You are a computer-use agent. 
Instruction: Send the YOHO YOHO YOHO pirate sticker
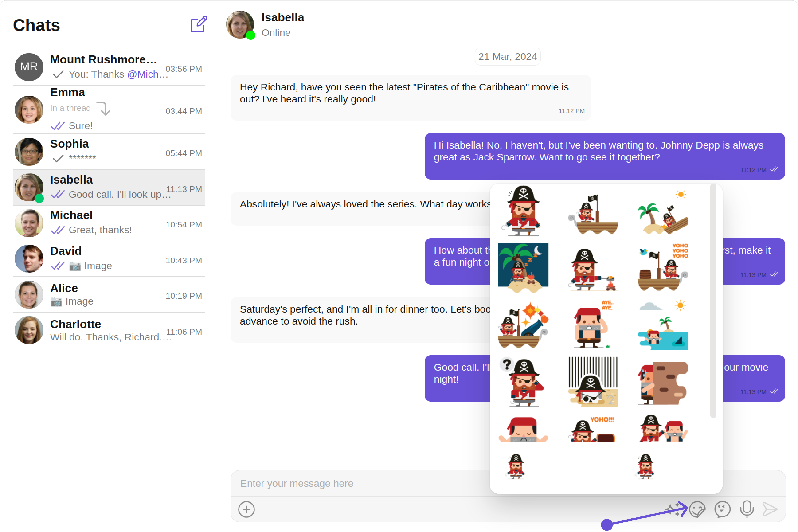(x=663, y=267)
